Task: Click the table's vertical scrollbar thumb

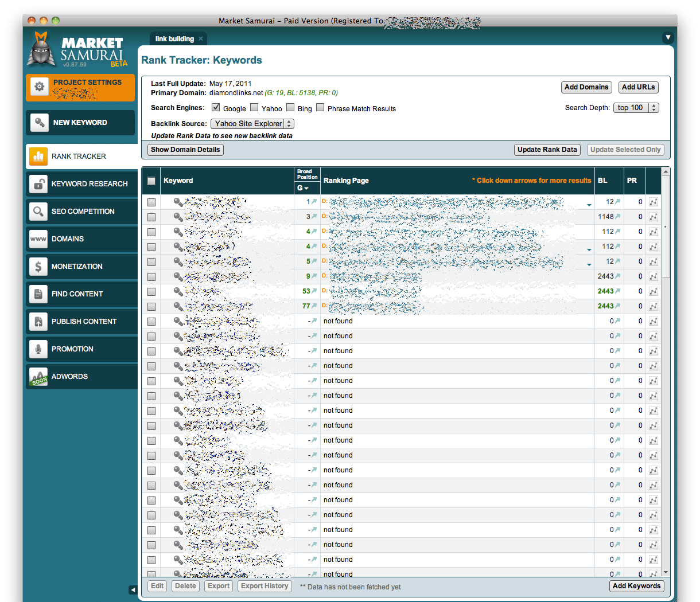Action: coord(666,226)
